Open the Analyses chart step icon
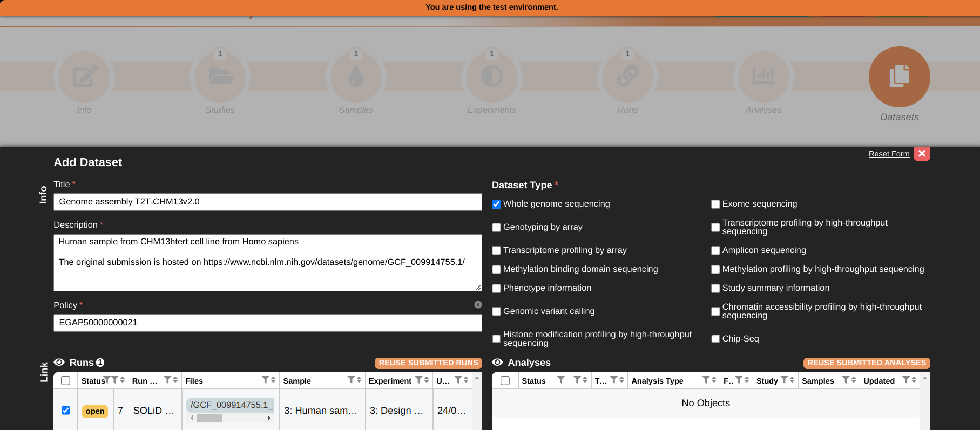This screenshot has width=980, height=430. 763,77
